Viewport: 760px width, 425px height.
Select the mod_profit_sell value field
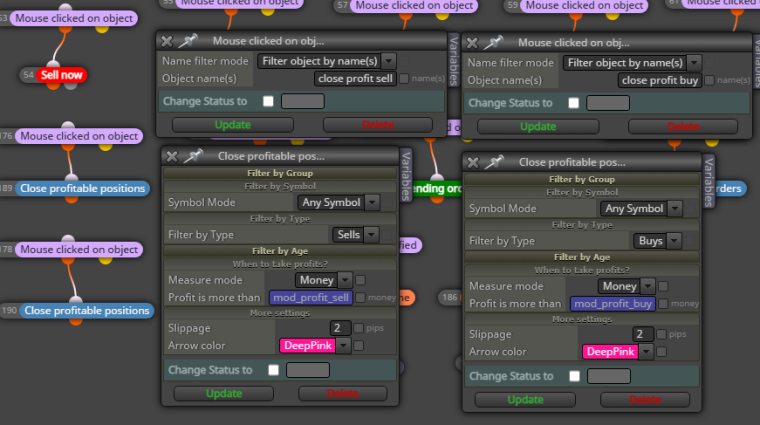(x=311, y=298)
